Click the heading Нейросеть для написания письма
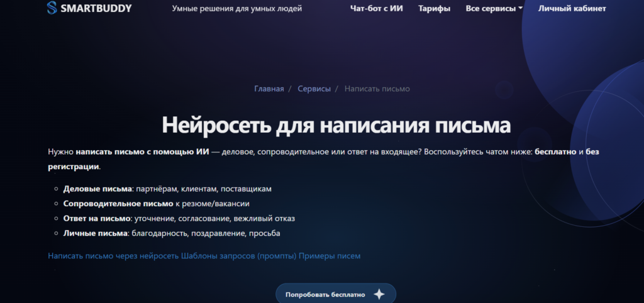 point(336,125)
